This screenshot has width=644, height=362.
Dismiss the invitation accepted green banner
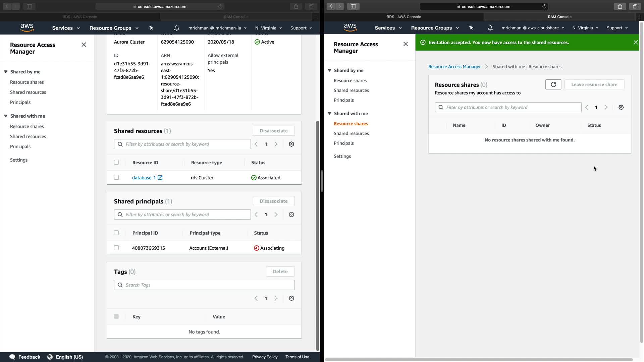(x=635, y=42)
